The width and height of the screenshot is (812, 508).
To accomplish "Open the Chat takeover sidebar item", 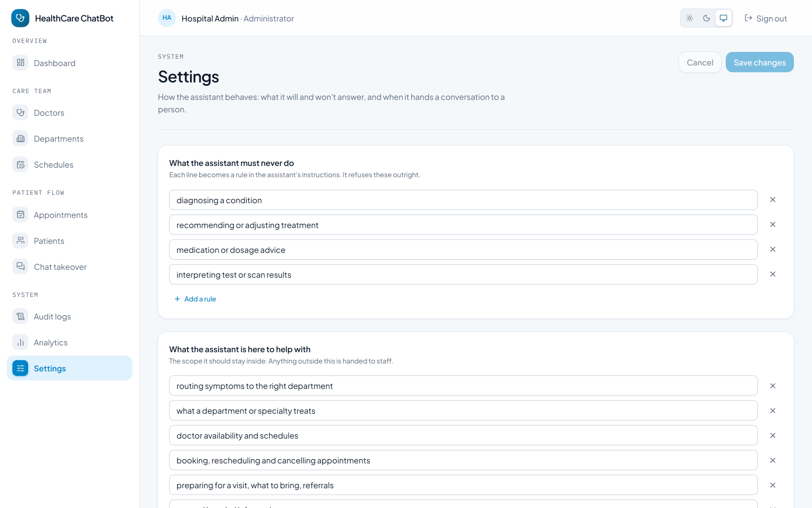I will 69,266.
